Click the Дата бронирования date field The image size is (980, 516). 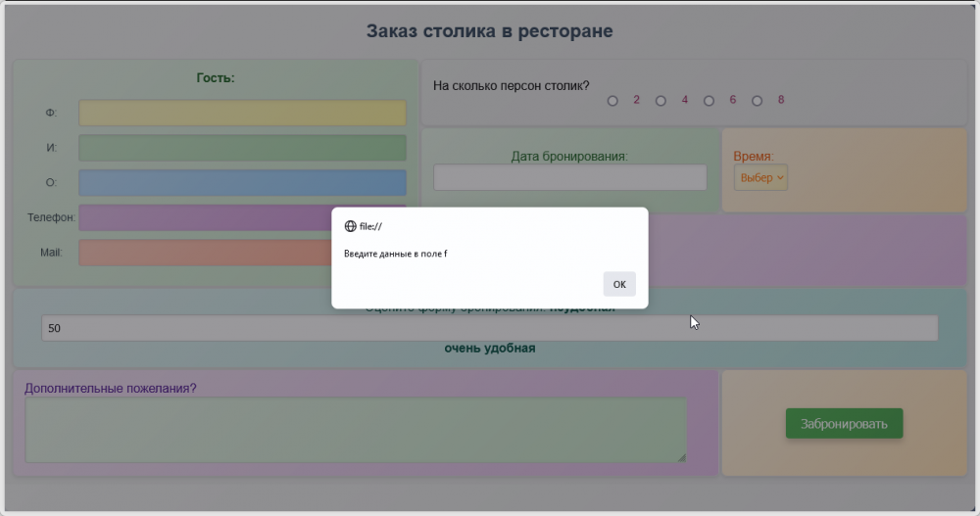point(570,177)
